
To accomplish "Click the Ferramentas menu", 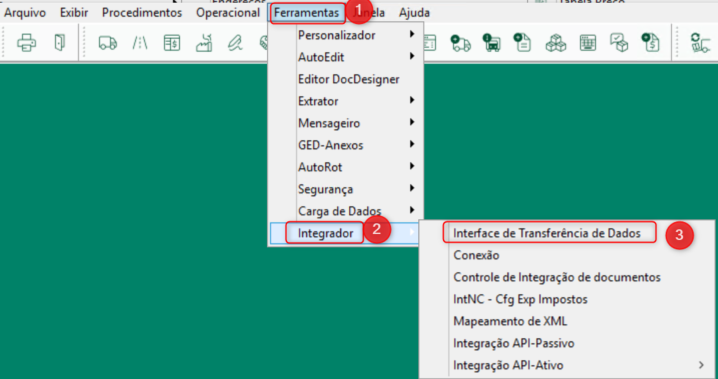I will point(307,13).
